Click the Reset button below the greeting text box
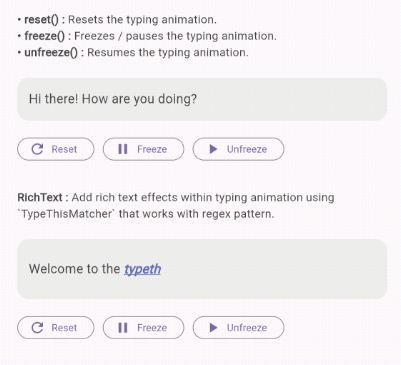This screenshot has height=365, width=401. click(x=56, y=149)
